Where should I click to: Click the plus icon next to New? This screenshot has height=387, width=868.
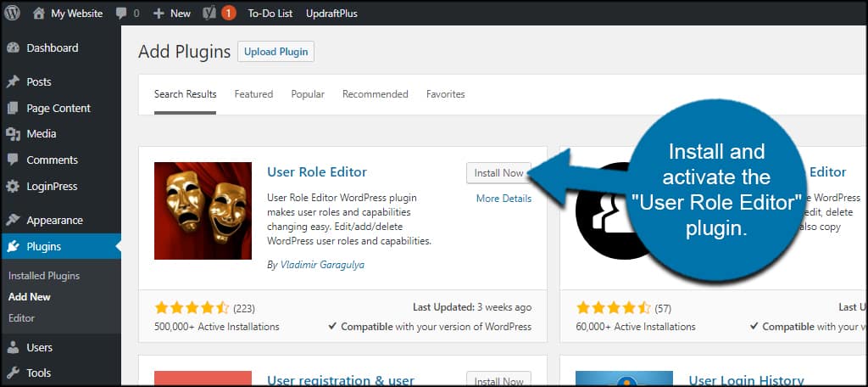(x=159, y=14)
